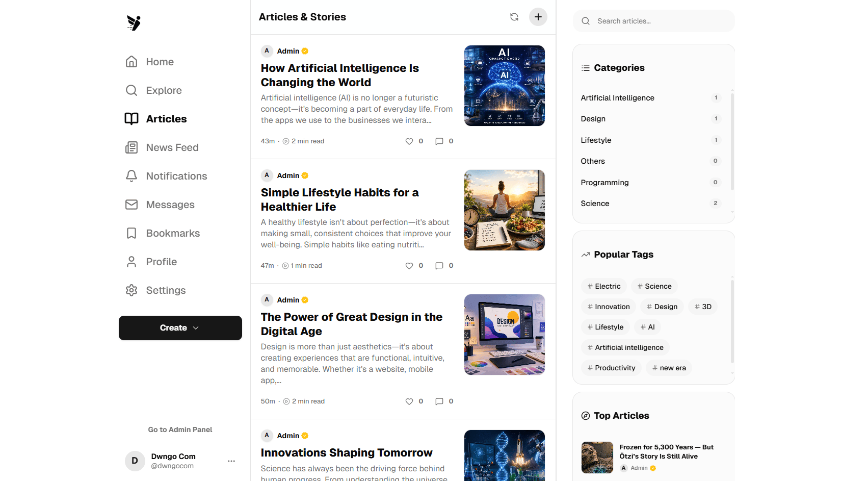Click the Design popular tag
Screen dimensions: 868x481
click(662, 307)
